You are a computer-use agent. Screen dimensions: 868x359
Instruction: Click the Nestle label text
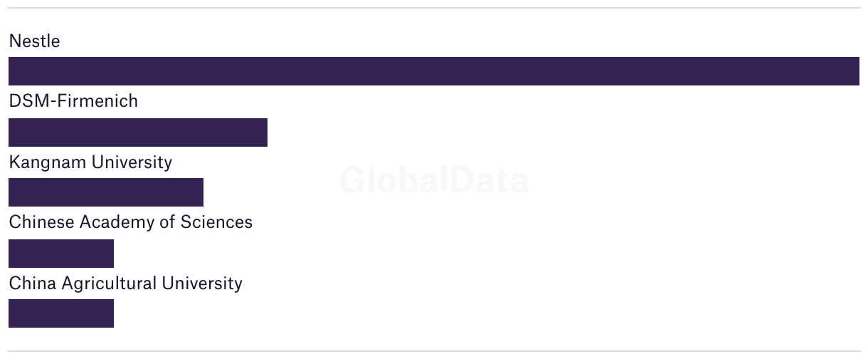coord(34,41)
